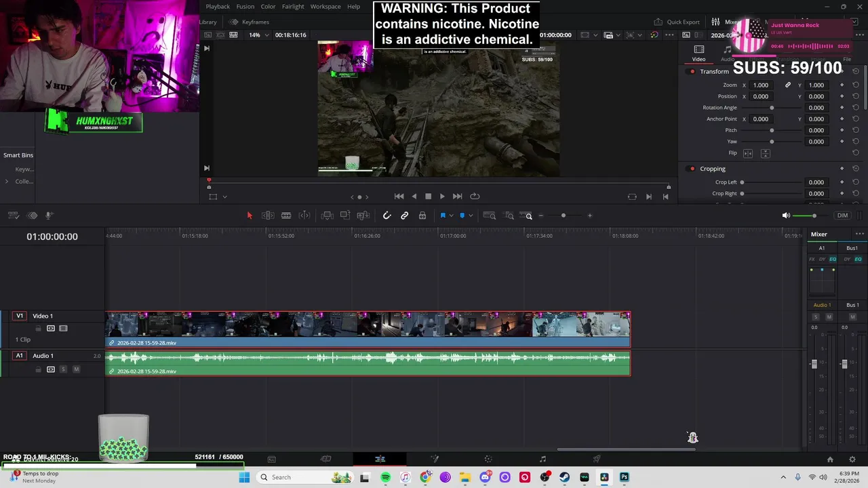Screen dimensions: 868x488
Task: Solo the Audio 1 track
Action: click(x=63, y=369)
